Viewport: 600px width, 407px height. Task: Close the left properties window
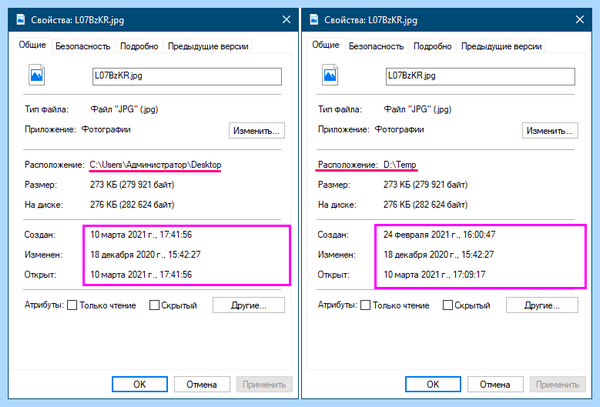pos(286,20)
